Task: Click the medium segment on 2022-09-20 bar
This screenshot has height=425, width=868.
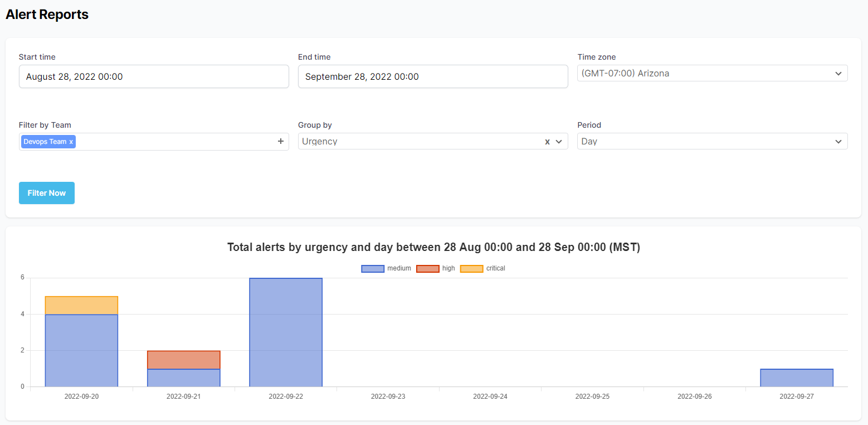Action: (81, 350)
